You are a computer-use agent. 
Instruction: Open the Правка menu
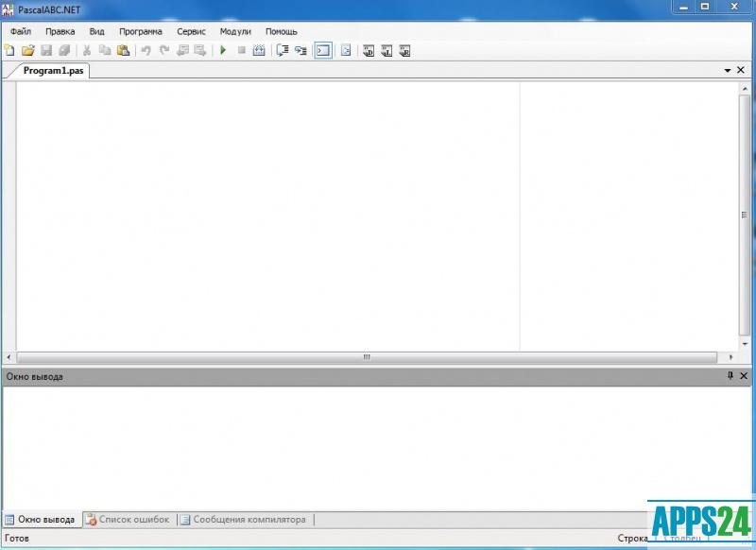(60, 31)
